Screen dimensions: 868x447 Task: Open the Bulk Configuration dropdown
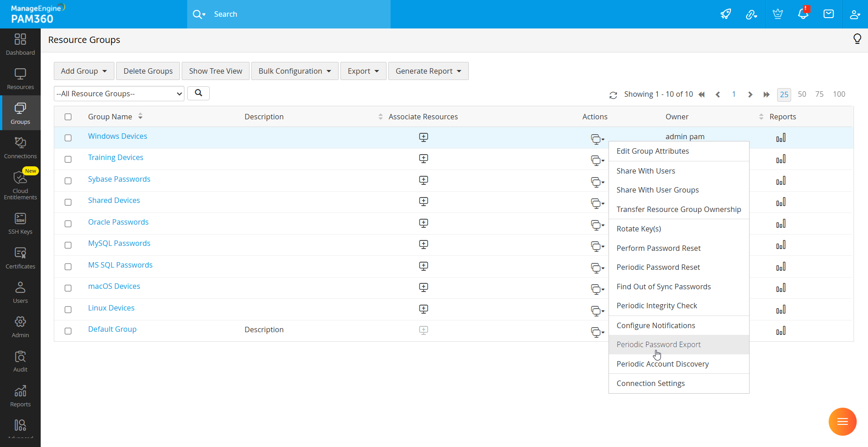coord(295,71)
